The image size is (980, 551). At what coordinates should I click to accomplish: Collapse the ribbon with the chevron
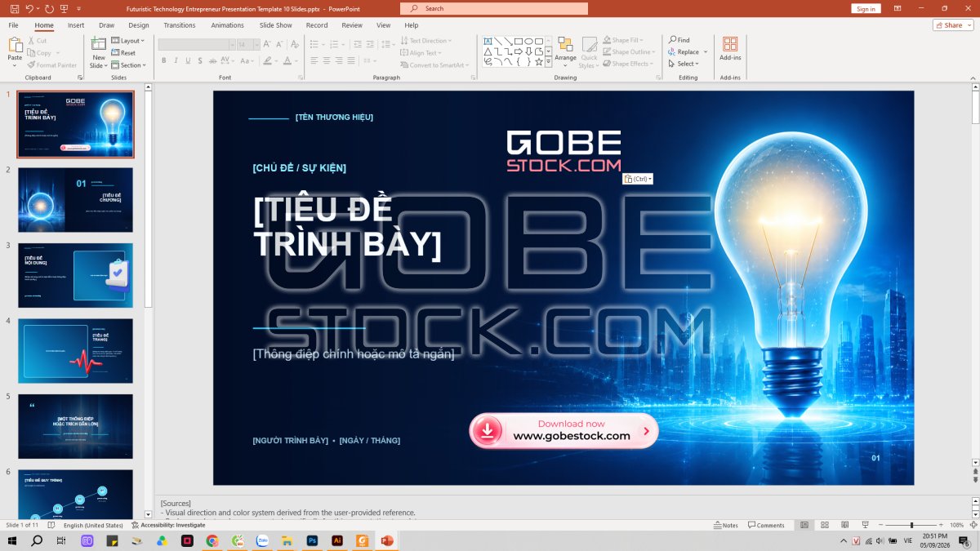pyautogui.click(x=973, y=78)
